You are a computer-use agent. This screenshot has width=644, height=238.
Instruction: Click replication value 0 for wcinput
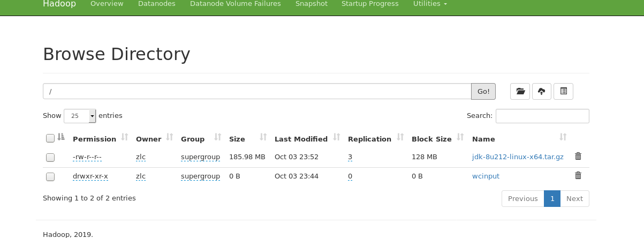click(350, 176)
